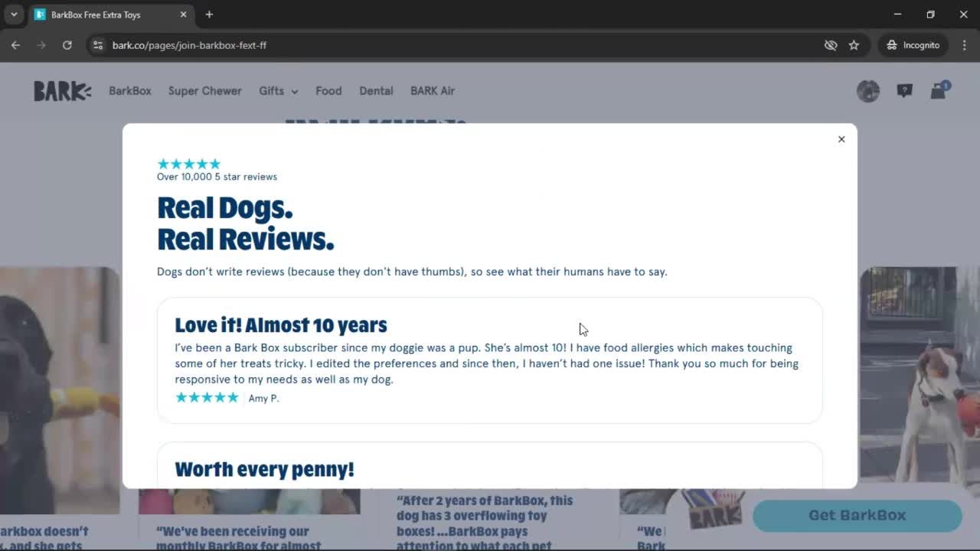Close the BarkBox Free Extra Toys tab
980x551 pixels.
click(184, 15)
